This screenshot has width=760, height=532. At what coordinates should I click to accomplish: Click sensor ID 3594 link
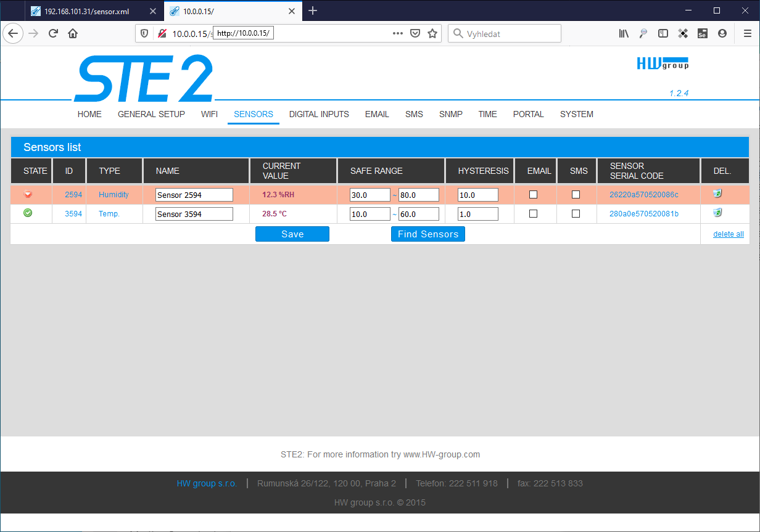(73, 214)
